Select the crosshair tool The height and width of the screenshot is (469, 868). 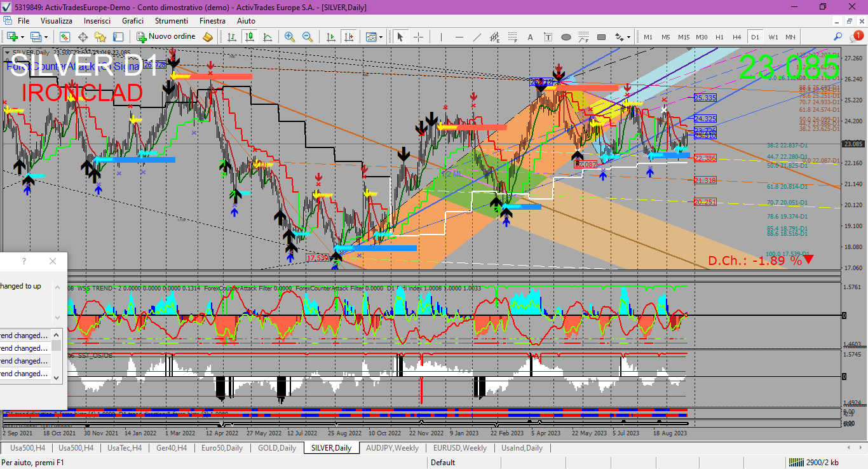coord(418,37)
